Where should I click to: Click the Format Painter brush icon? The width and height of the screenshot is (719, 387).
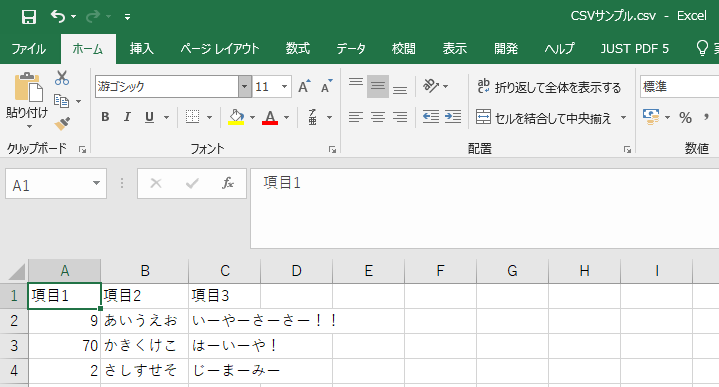coord(62,123)
